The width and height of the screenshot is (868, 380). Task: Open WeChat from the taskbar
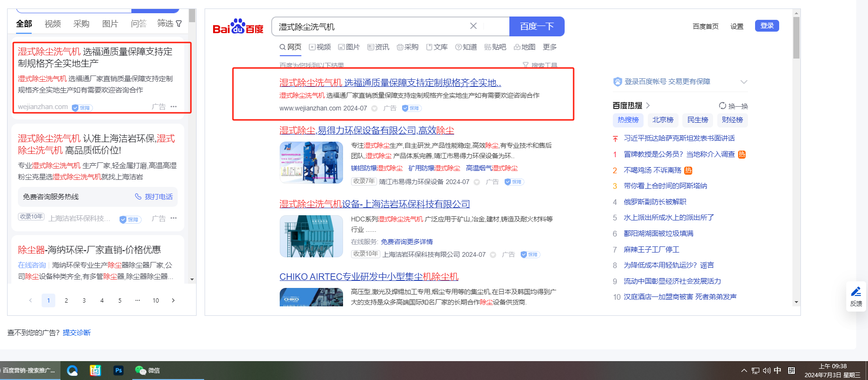(147, 371)
